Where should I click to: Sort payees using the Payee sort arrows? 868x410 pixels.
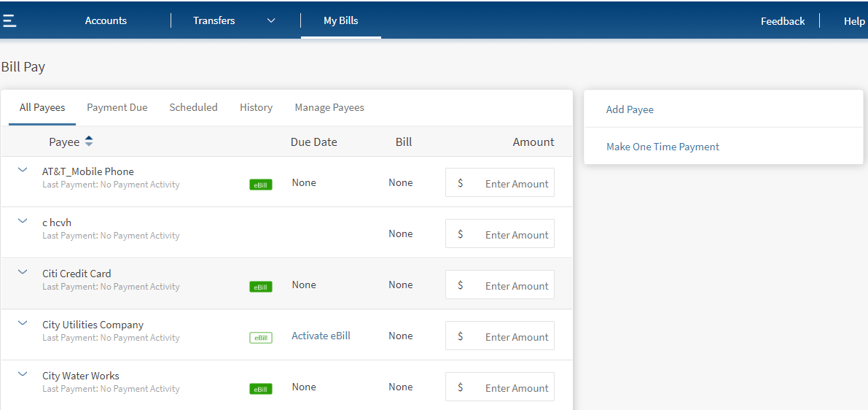coord(89,142)
